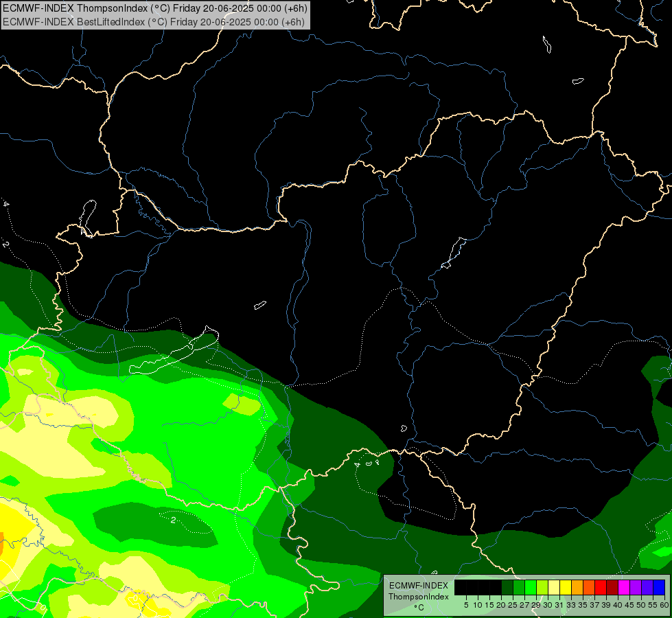The image size is (672, 618).
Task: Click legend tick value 15
Action: (489, 605)
